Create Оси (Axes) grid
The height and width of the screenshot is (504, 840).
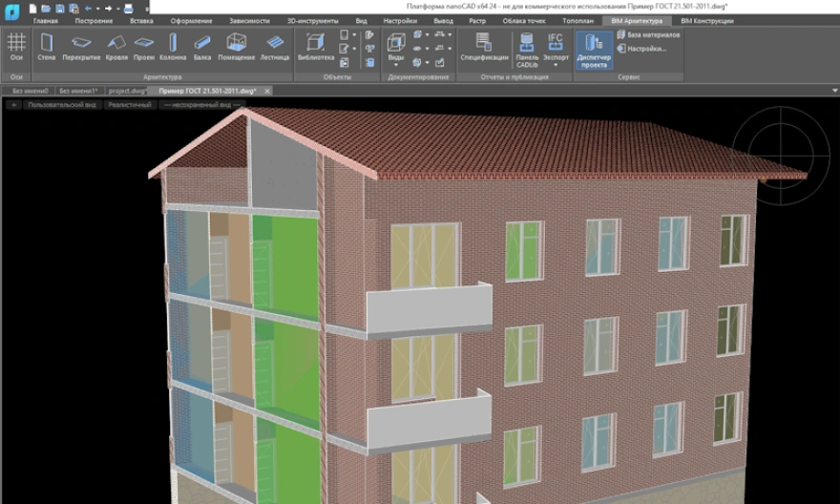pos(16,45)
